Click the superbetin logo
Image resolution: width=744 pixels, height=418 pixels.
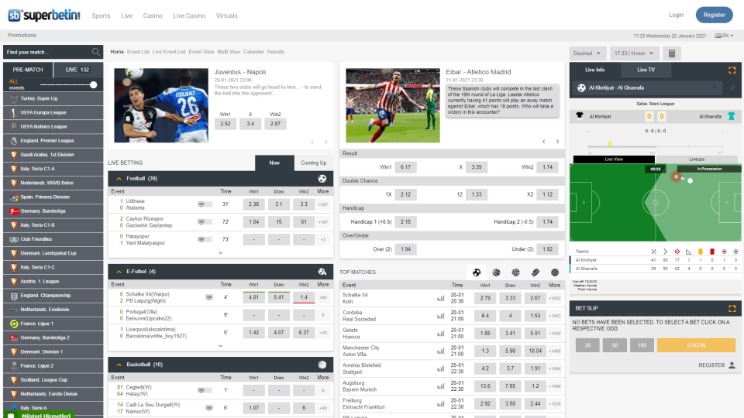[x=44, y=15]
